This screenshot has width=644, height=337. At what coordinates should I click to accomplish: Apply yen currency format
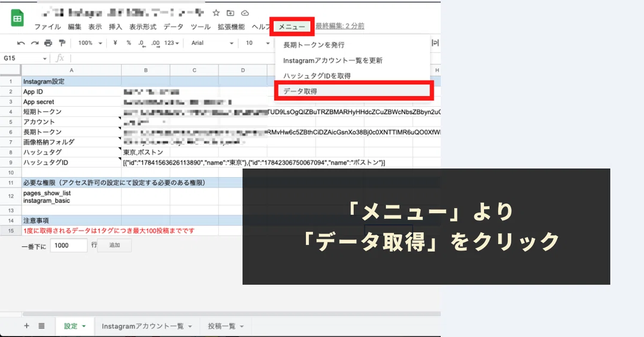[115, 43]
